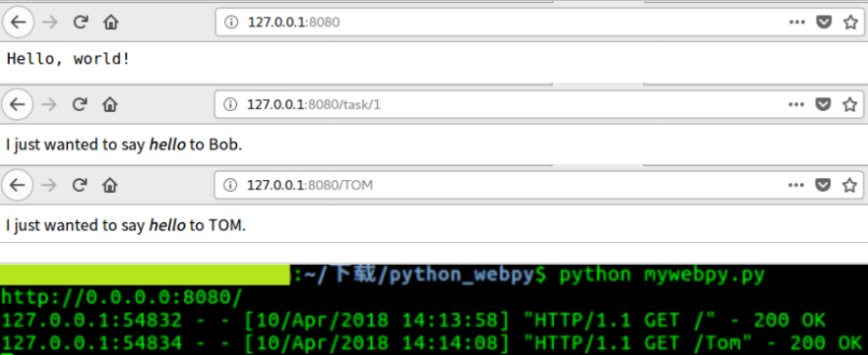Viewport: 868px width, 355px height.
Task: Go back in the 8080/task/1 browser window
Action: point(18,104)
